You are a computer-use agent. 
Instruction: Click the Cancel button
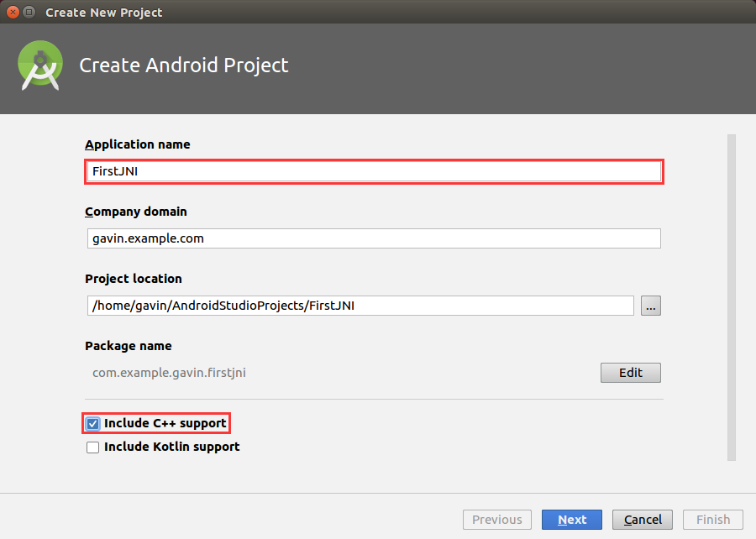[643, 520]
